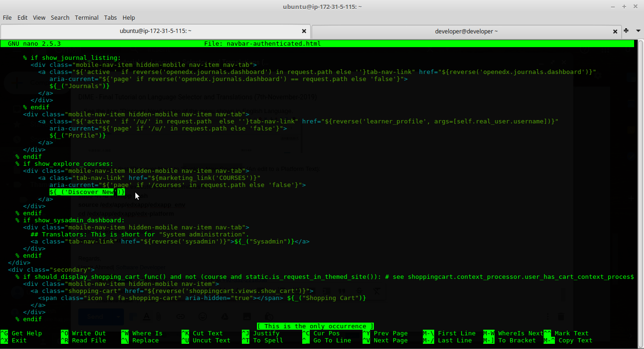Open the Terminal menu
644x349 pixels.
pos(87,17)
